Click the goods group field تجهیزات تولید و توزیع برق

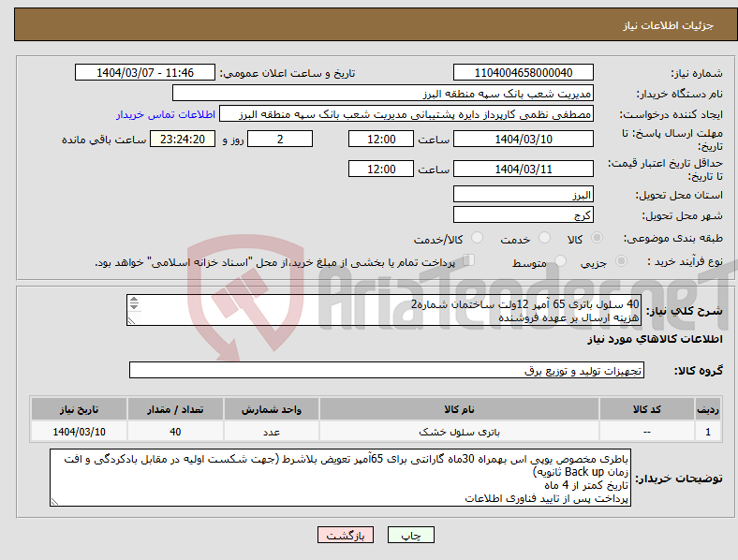(x=387, y=370)
